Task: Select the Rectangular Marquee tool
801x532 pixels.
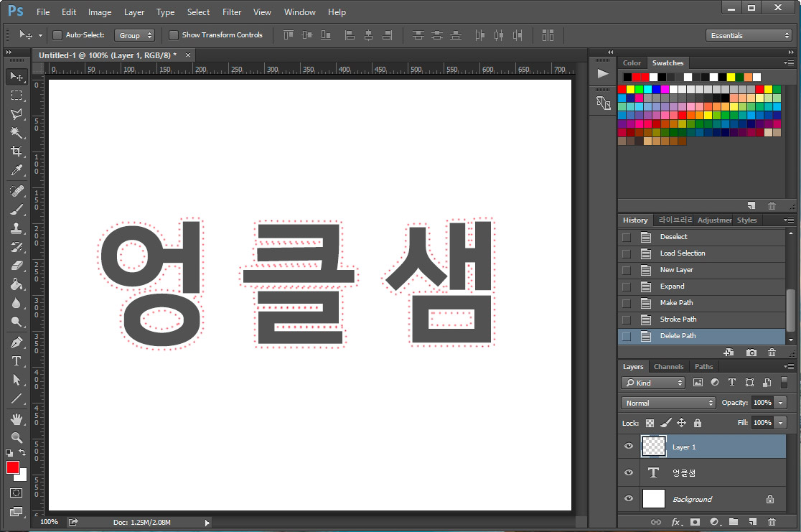Action: [x=17, y=95]
